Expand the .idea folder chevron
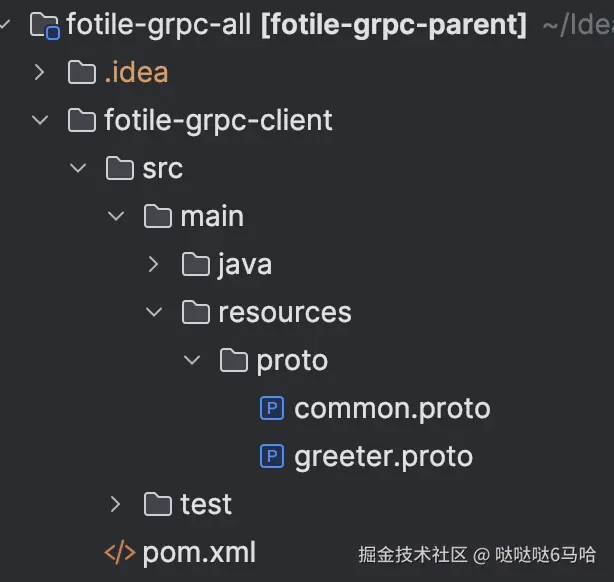This screenshot has width=614, height=582. coord(39,72)
